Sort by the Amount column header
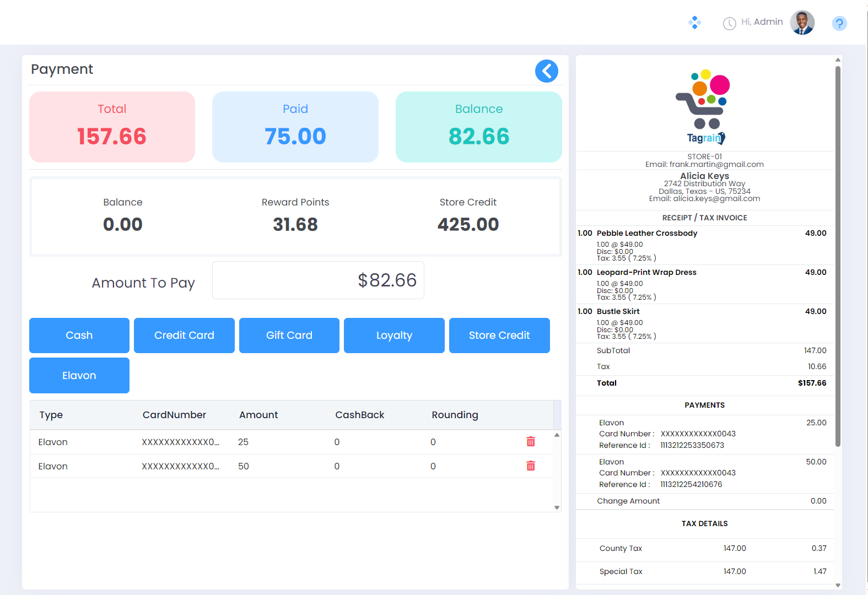868x595 pixels. tap(258, 415)
